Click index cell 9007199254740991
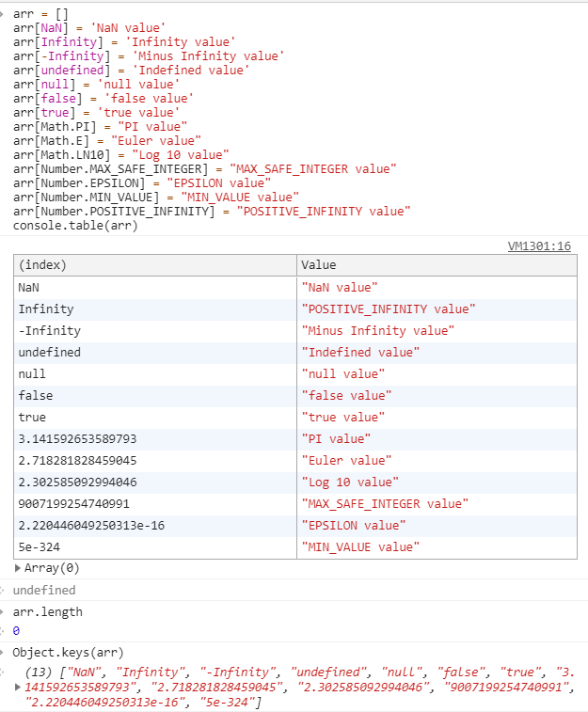 [155, 504]
